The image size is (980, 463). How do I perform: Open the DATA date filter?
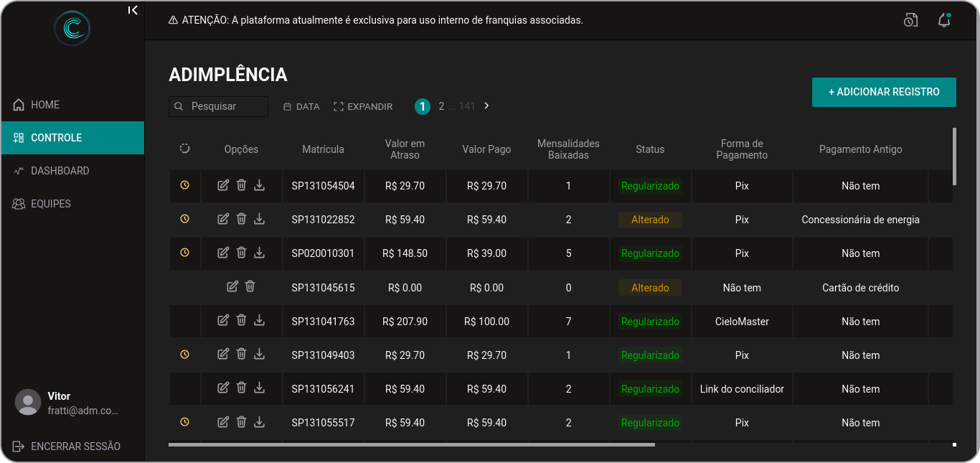(x=301, y=106)
